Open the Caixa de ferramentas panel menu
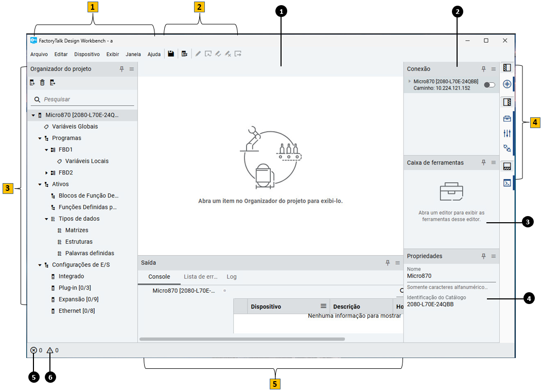This screenshot has height=392, width=542. point(494,163)
